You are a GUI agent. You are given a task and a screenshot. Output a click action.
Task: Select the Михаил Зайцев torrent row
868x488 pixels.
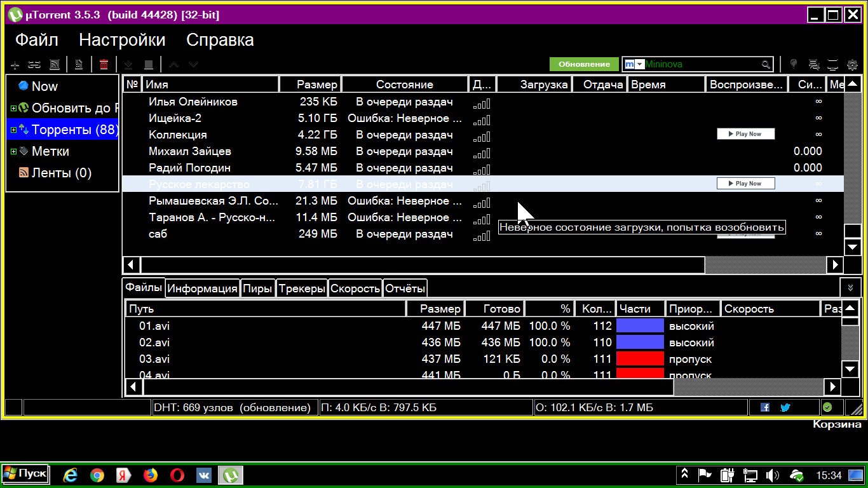483,151
